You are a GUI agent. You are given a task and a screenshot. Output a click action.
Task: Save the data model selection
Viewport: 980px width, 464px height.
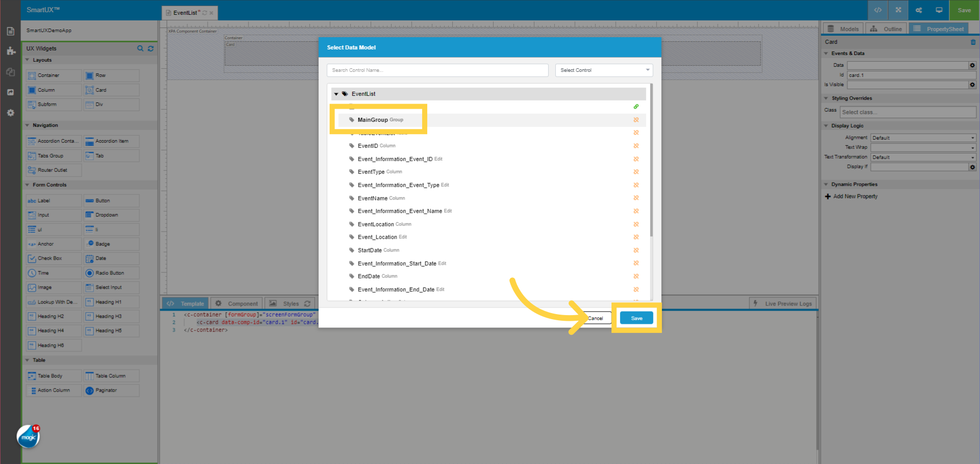point(636,318)
